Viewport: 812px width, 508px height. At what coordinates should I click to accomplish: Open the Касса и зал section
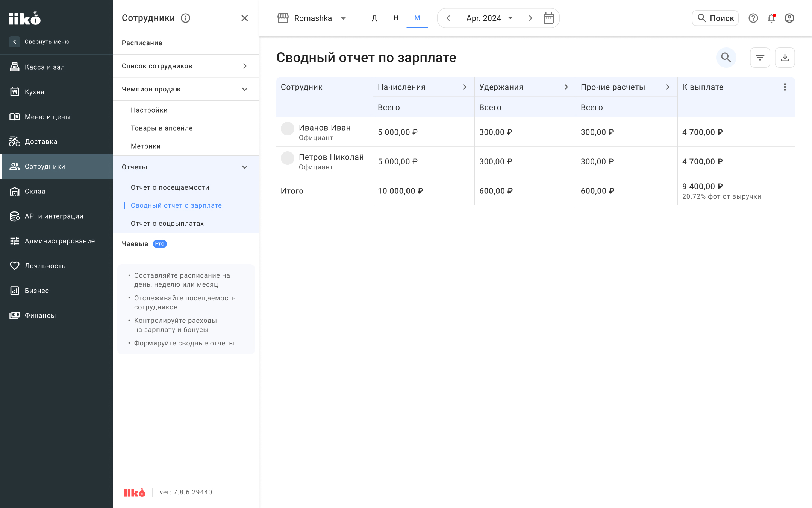[x=56, y=67]
